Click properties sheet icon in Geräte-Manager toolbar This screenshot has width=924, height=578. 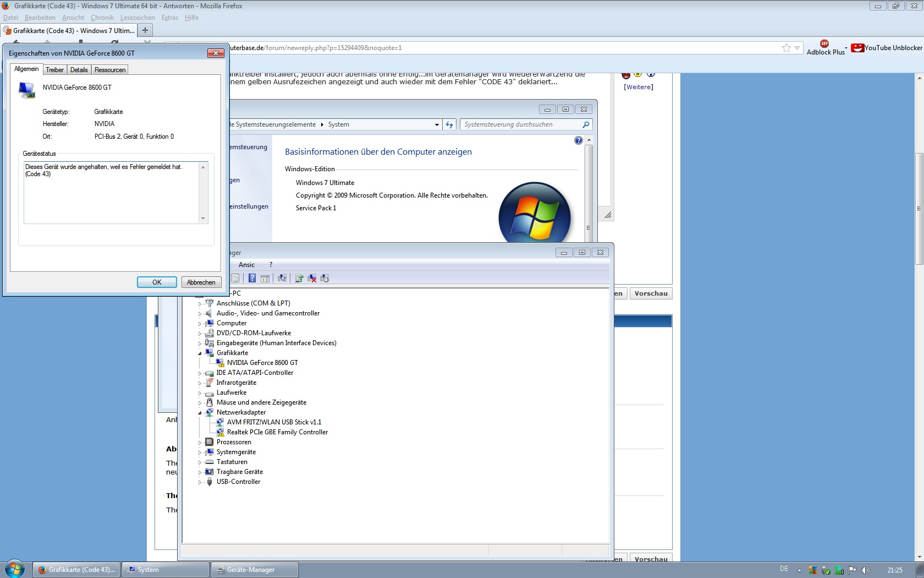click(x=235, y=279)
